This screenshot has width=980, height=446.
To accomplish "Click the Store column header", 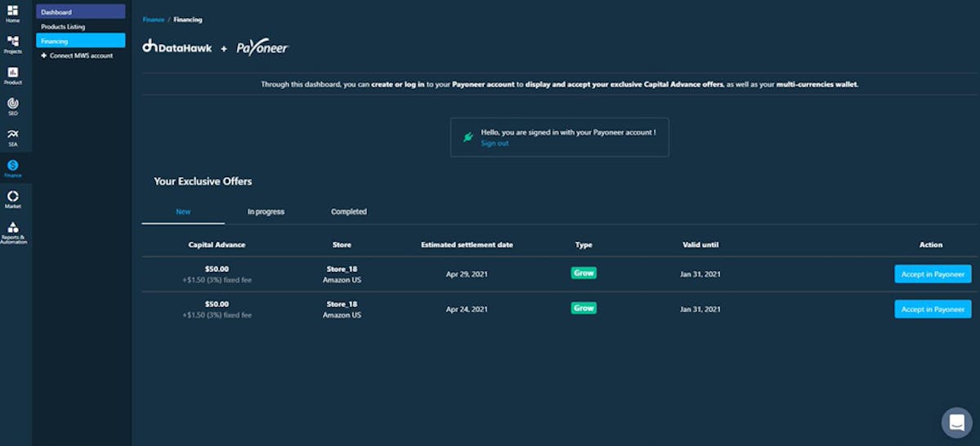I will click(x=342, y=245).
